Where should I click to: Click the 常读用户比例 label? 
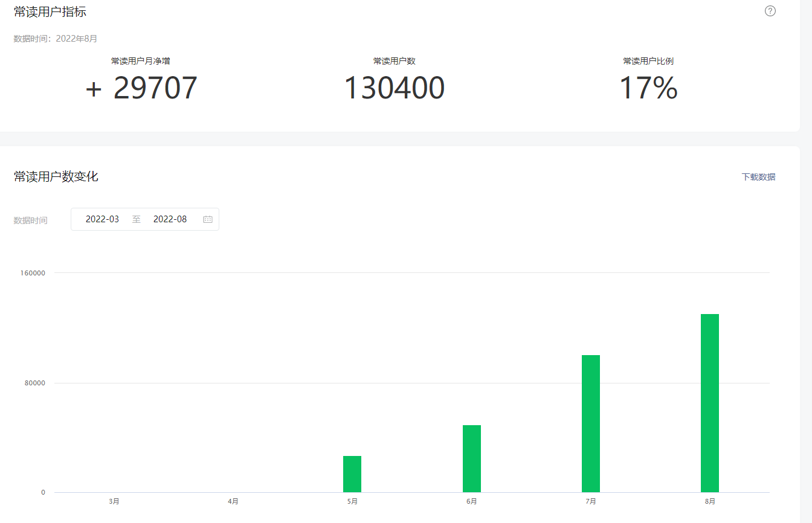648,61
